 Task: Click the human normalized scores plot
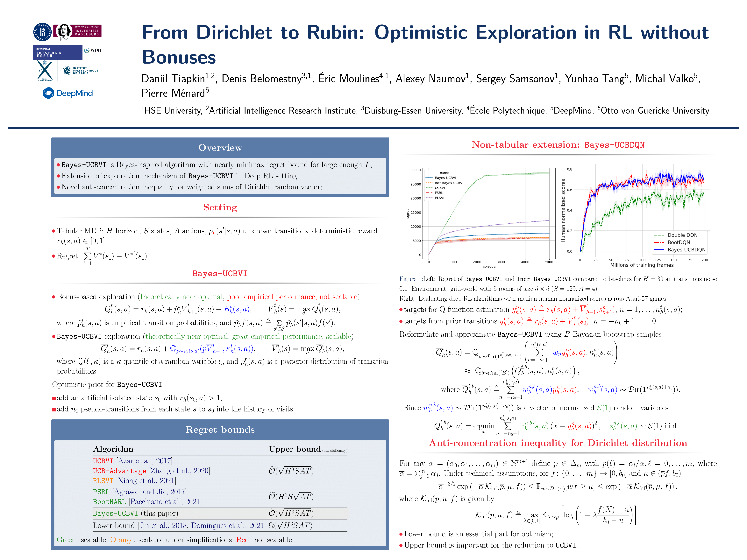tap(642, 211)
